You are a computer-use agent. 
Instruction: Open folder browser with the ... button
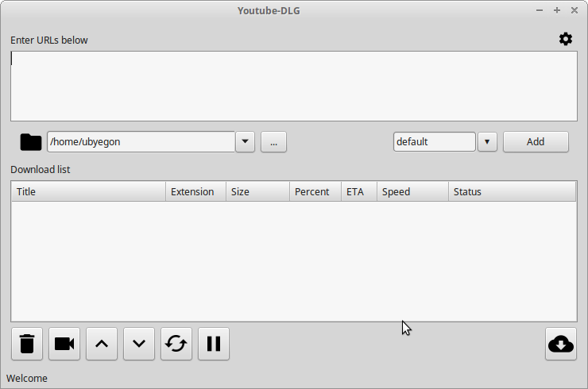[274, 141]
